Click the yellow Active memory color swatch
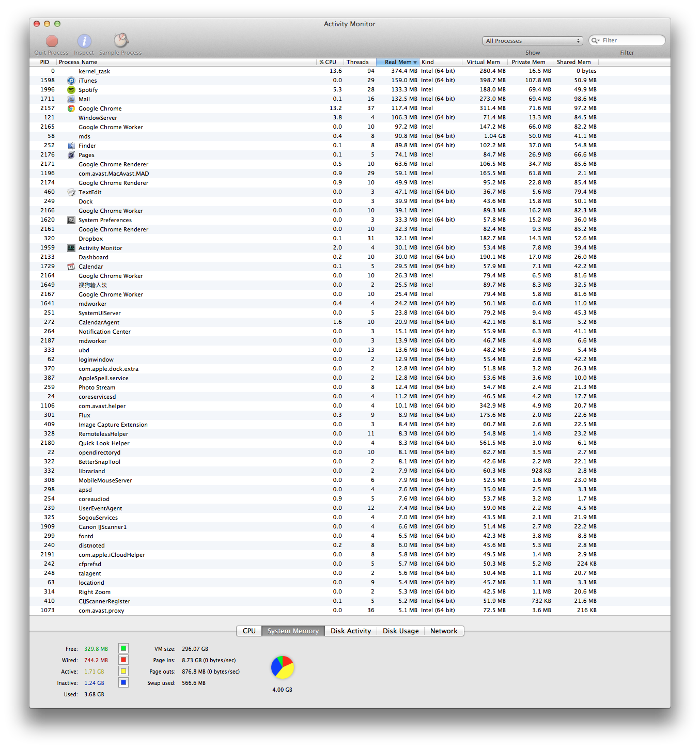Viewport: 700px width, 749px height. pos(123,671)
